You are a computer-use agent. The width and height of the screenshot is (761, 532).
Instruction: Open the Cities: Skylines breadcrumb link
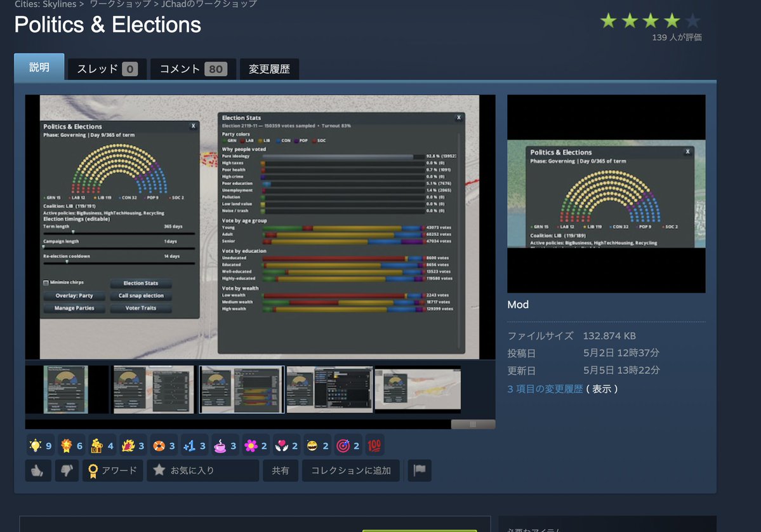pyautogui.click(x=46, y=4)
